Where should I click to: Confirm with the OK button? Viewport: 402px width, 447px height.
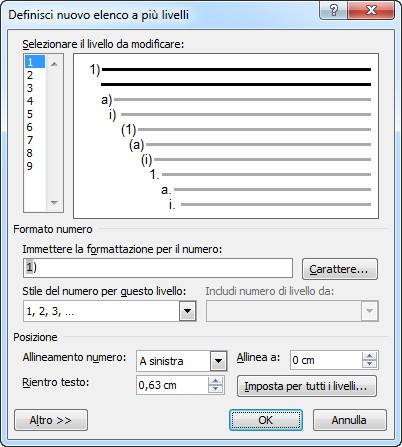pos(266,420)
